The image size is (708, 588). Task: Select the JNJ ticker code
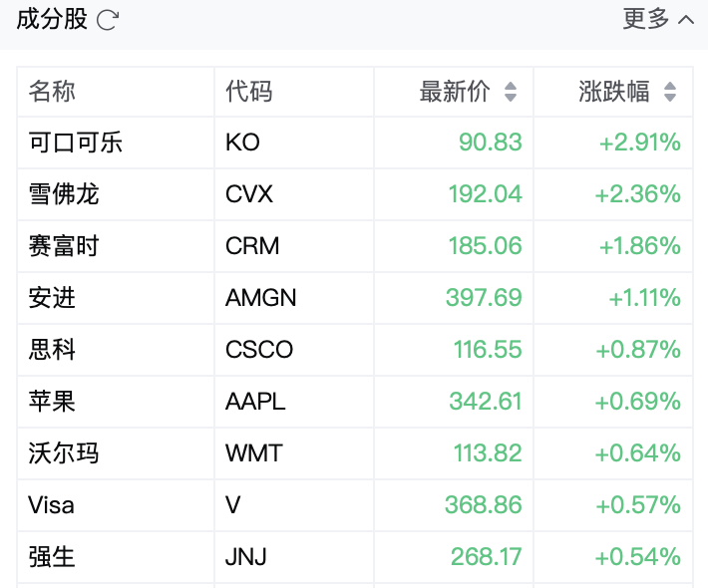[246, 557]
